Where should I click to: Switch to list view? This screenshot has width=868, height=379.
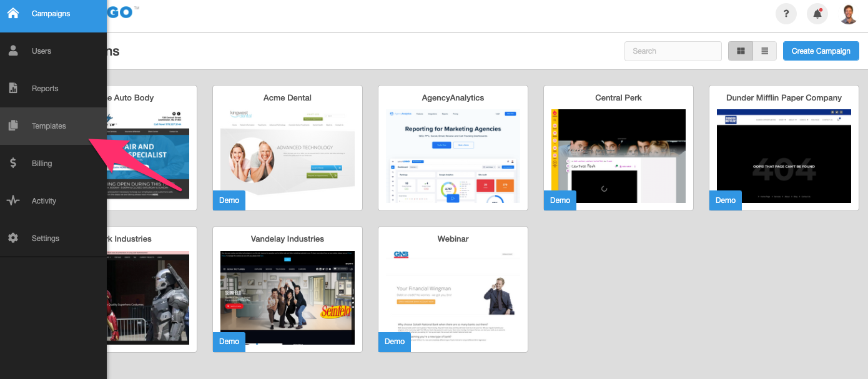click(764, 51)
